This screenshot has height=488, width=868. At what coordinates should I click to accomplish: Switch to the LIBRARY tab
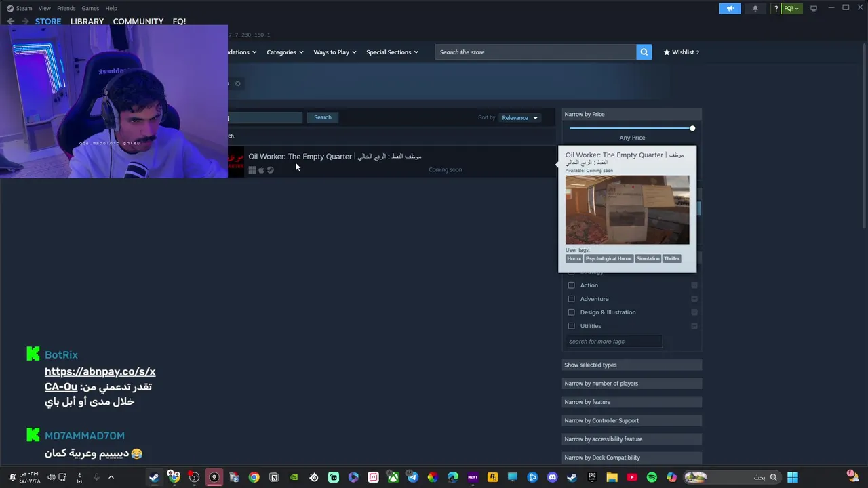(x=87, y=22)
